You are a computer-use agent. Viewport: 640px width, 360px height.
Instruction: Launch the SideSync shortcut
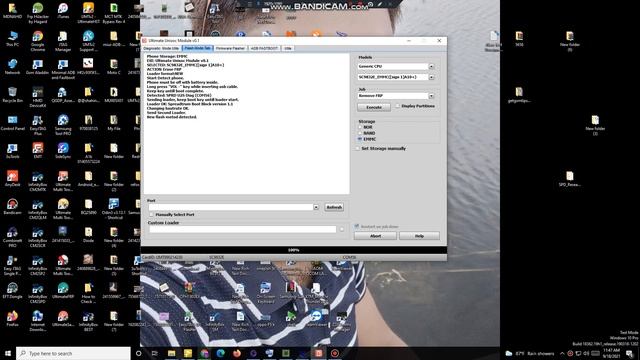coord(63,151)
